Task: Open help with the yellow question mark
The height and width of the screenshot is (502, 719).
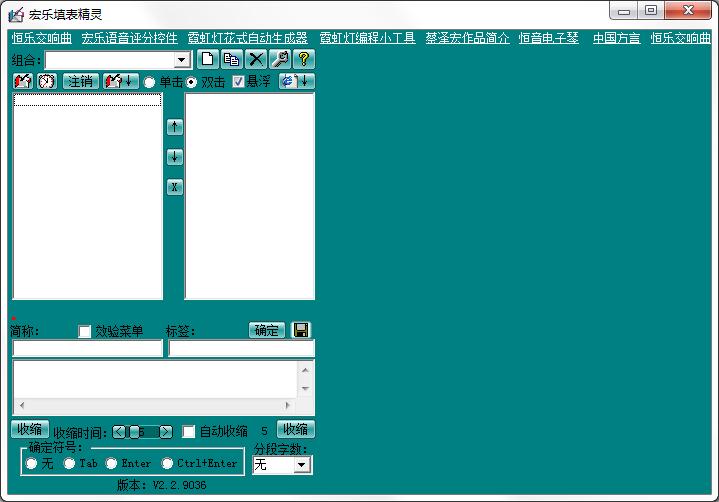Action: coord(304,59)
